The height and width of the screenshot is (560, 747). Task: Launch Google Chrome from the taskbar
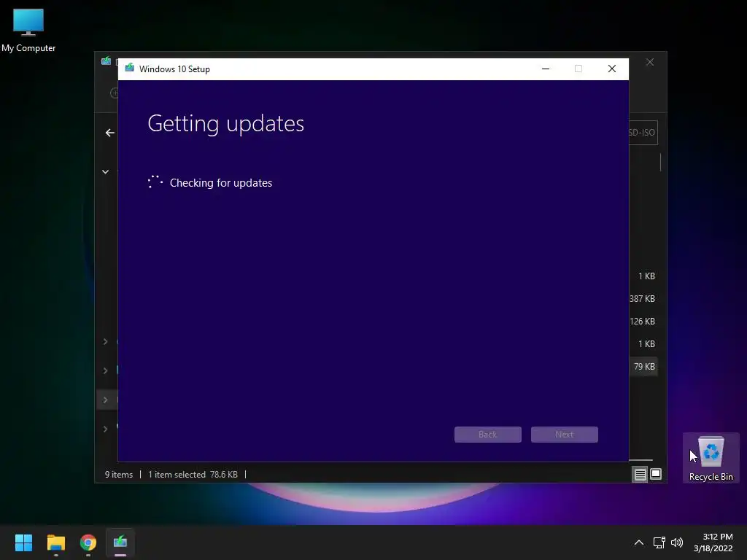(x=88, y=542)
